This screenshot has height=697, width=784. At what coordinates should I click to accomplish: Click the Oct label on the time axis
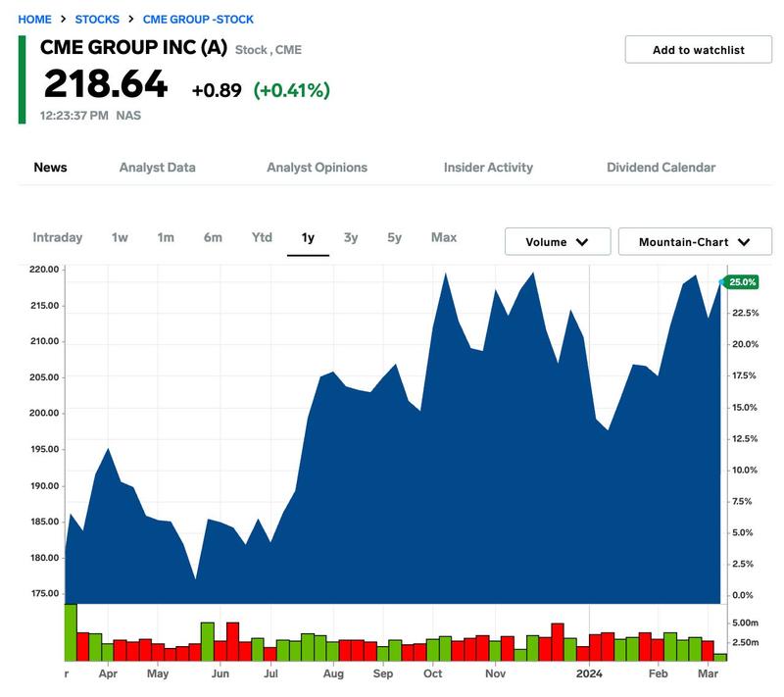tap(432, 673)
